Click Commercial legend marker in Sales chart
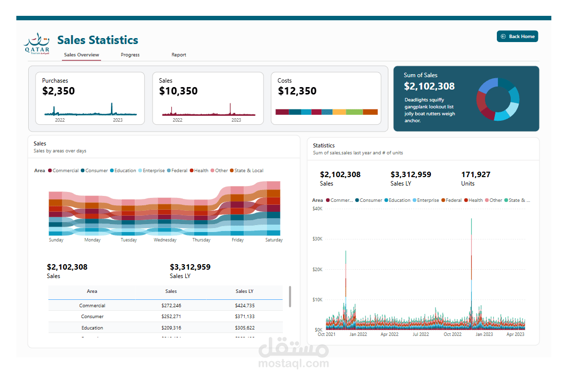The height and width of the screenshot is (377, 588). click(50, 171)
